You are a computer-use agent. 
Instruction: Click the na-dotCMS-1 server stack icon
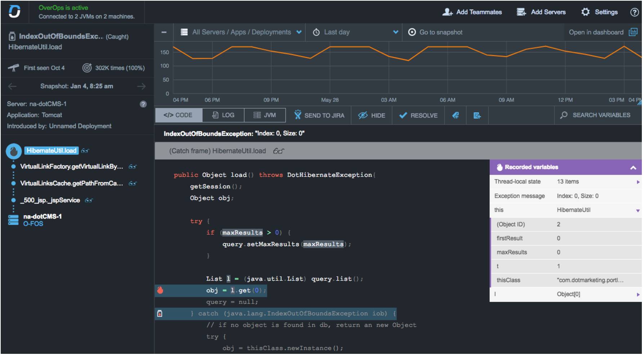[x=13, y=220]
